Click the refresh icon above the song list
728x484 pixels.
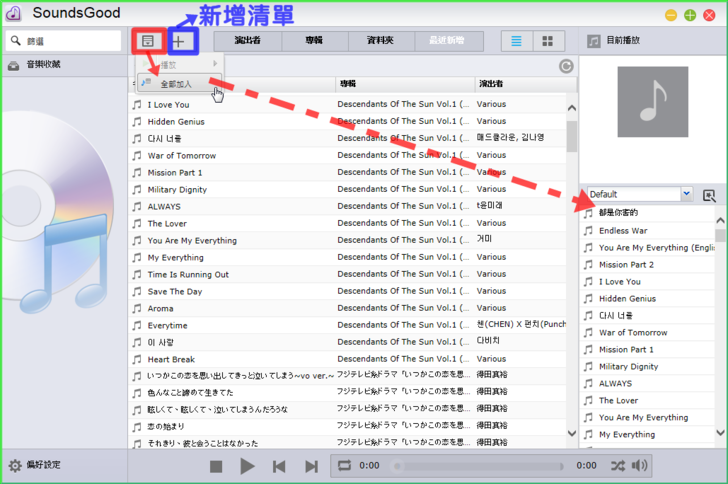pyautogui.click(x=566, y=66)
